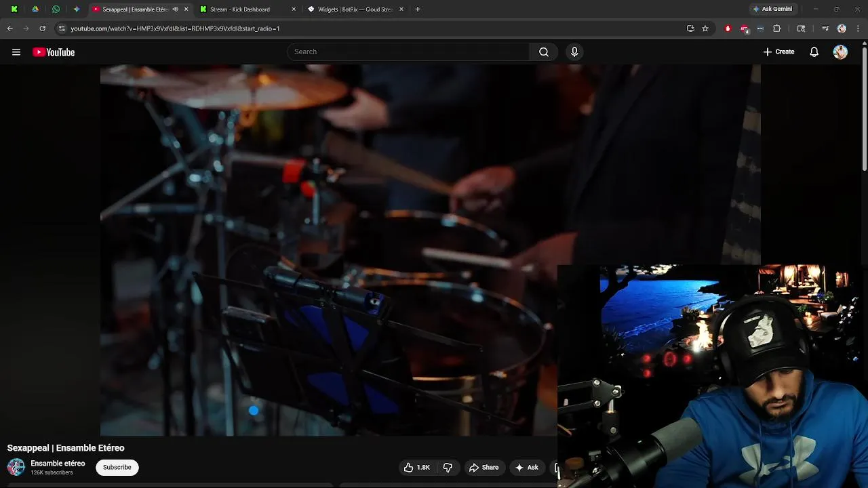
Task: Reload the YouTube page
Action: pos(42,28)
